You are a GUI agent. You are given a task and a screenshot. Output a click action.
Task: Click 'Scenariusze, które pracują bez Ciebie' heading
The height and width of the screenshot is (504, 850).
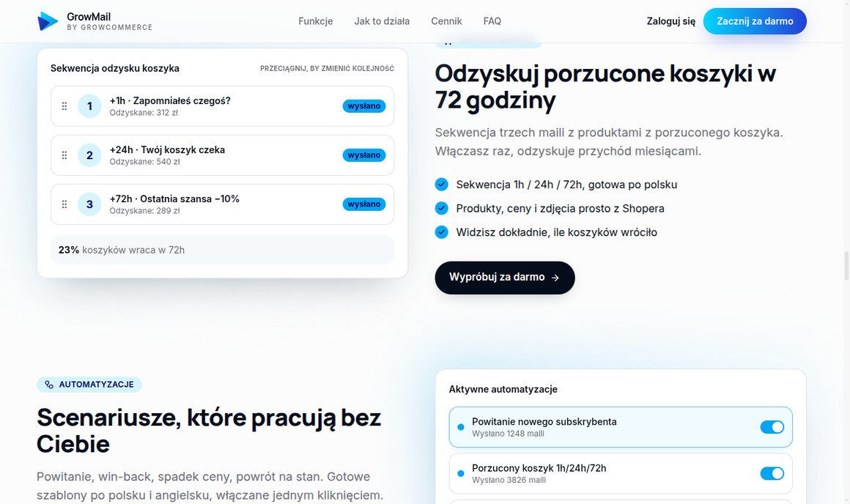click(x=209, y=431)
